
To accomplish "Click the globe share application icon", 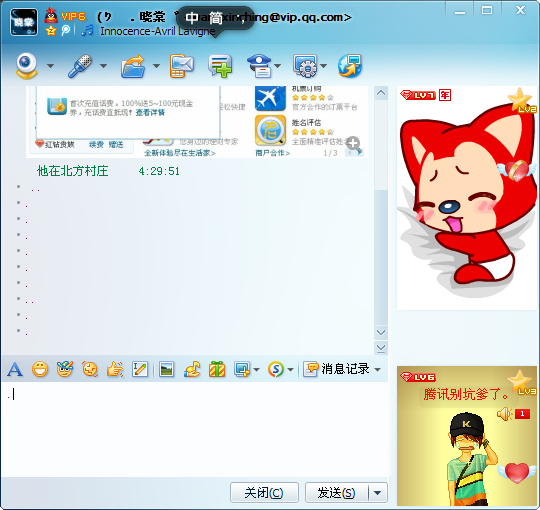I will (x=350, y=66).
